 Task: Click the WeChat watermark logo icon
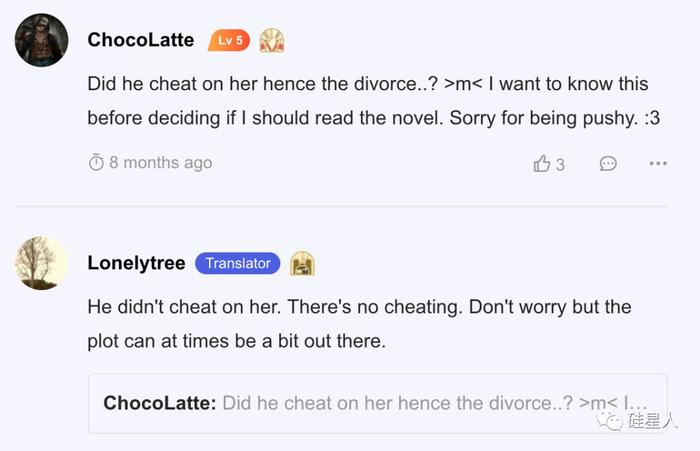click(610, 421)
